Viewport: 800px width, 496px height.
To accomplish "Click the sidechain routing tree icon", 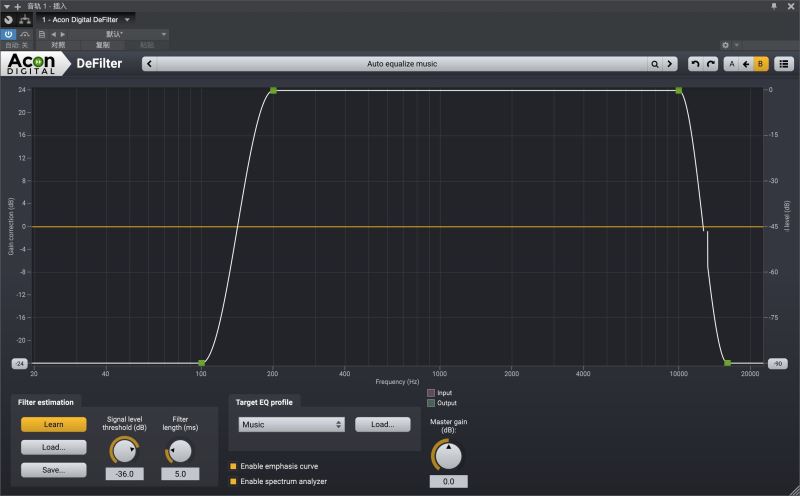I will (24, 20).
